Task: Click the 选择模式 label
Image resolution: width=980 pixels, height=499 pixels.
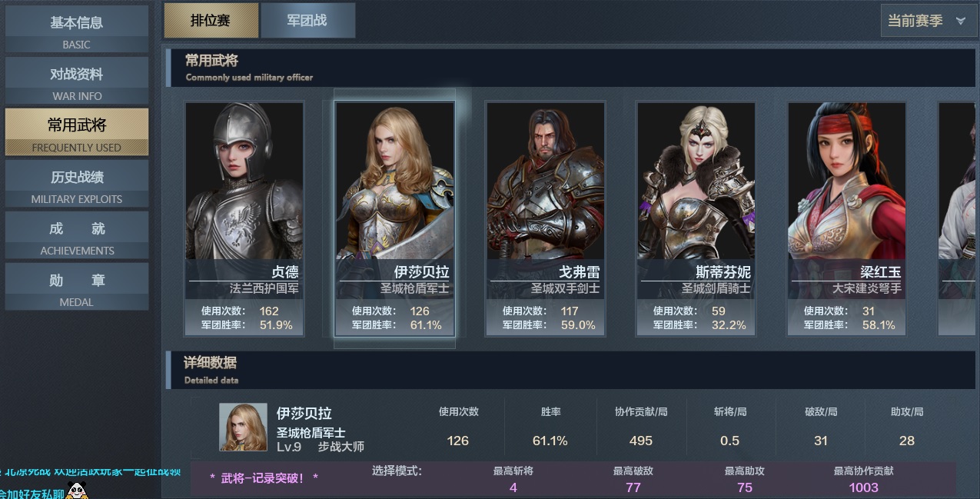Action: point(397,471)
